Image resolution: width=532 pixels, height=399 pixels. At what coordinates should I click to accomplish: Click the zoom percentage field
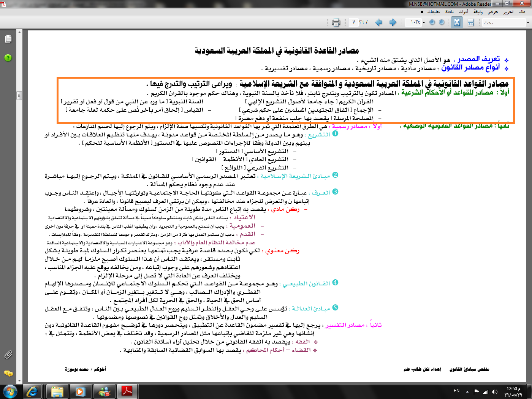tap(413, 22)
